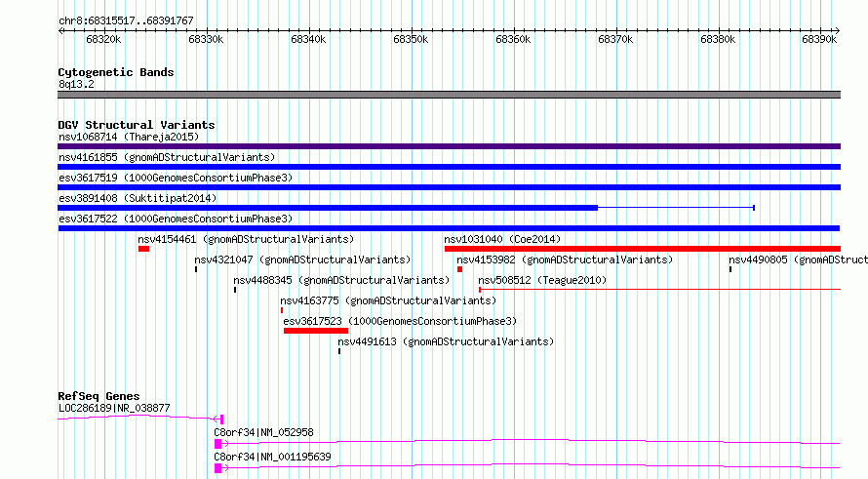Click the 68320k ruler tick label
Image resolution: width=868 pixels, height=479 pixels.
pos(103,39)
